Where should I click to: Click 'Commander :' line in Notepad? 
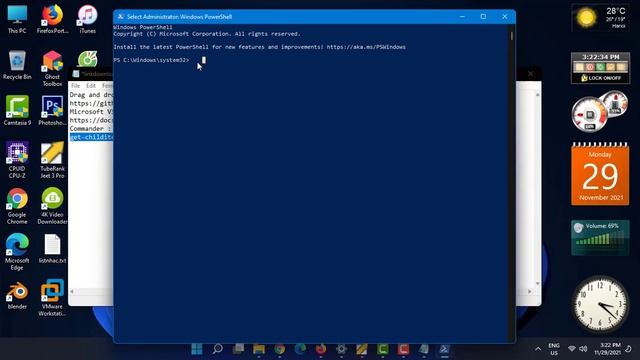coord(90,129)
